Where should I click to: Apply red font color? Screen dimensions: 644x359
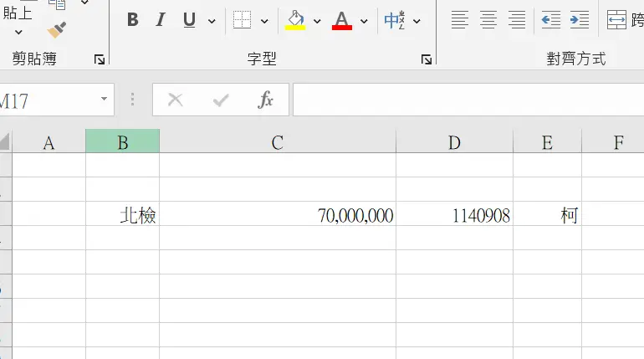pos(342,20)
